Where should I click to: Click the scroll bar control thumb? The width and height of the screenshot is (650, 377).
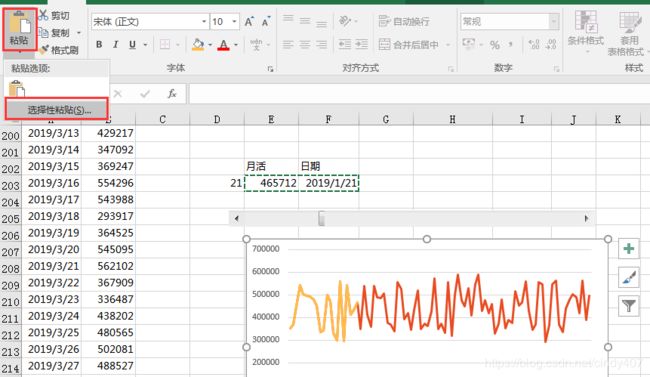(321, 218)
